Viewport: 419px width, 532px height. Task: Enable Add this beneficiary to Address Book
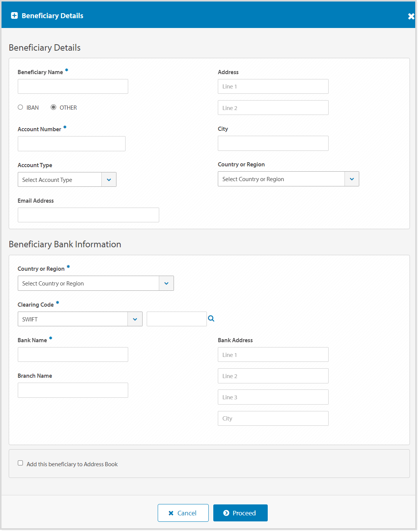click(20, 462)
